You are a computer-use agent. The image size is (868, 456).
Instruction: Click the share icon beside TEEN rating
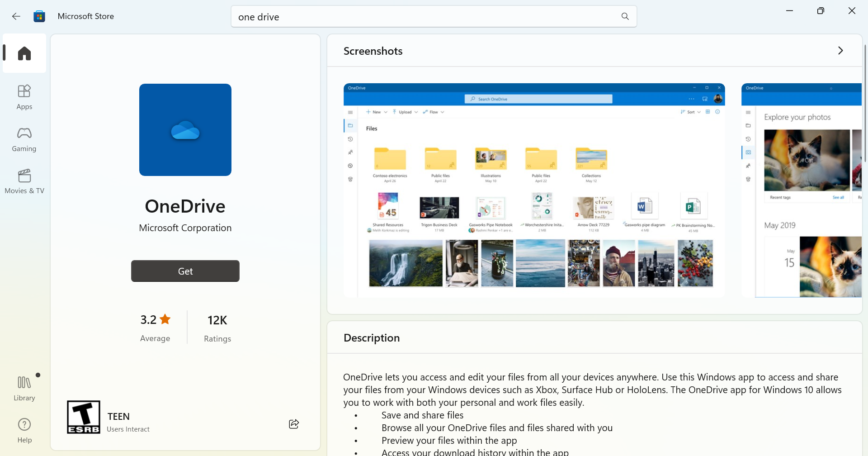[x=294, y=424]
